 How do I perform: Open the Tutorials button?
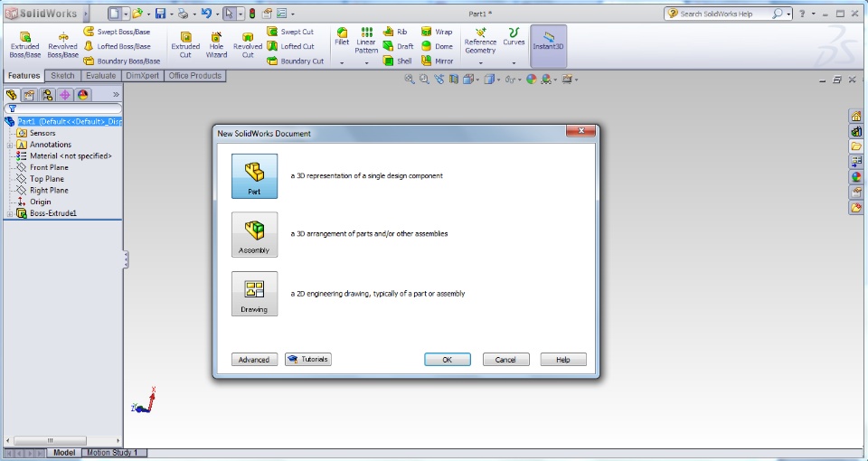click(308, 360)
